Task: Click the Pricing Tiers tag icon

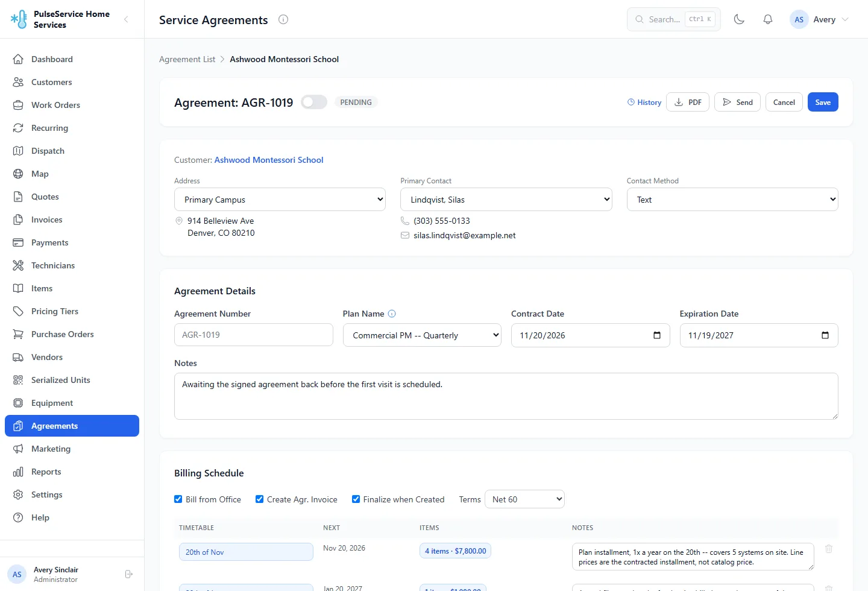Action: (18, 311)
